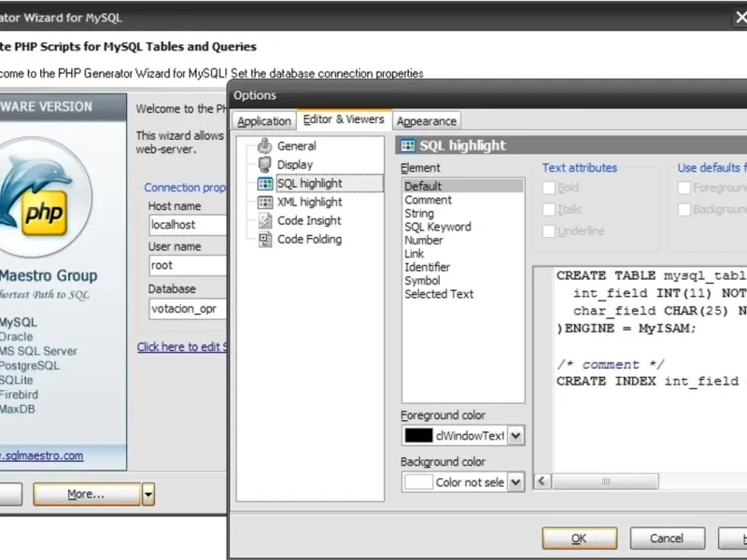Select Number in Element list
This screenshot has width=747, height=560.
463,240
